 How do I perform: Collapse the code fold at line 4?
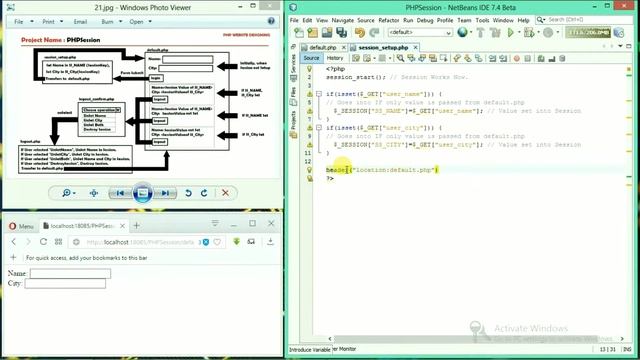click(319, 94)
